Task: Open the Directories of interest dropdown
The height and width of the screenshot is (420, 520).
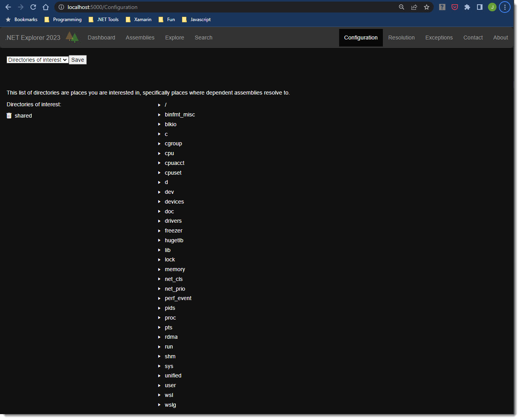Action: click(38, 60)
